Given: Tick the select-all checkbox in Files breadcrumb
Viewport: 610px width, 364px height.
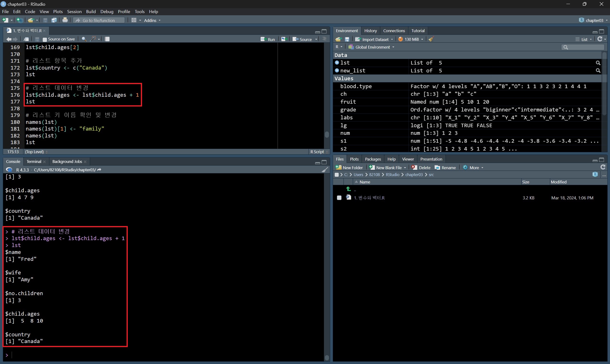Looking at the screenshot, I should pos(337,175).
